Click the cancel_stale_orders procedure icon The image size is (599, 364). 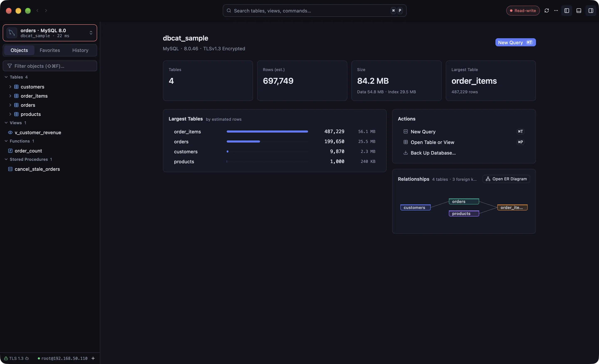tap(10, 169)
